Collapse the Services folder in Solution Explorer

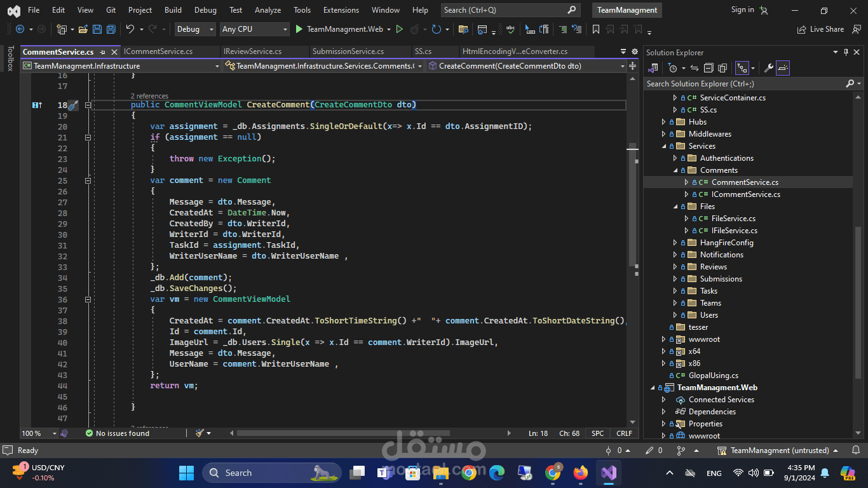[x=664, y=146]
